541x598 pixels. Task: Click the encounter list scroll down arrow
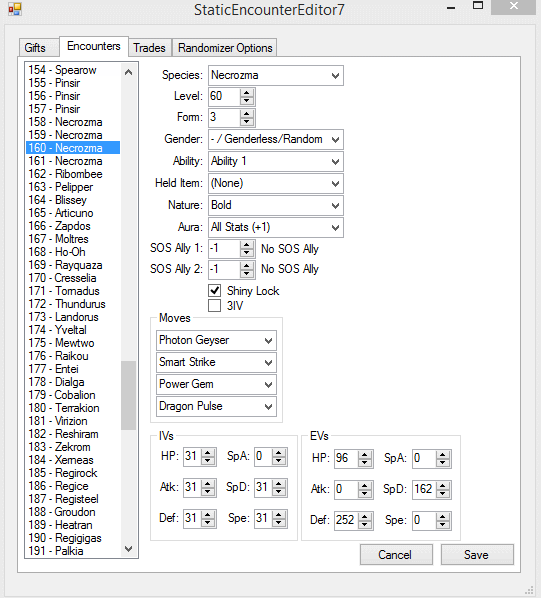pyautogui.click(x=128, y=549)
